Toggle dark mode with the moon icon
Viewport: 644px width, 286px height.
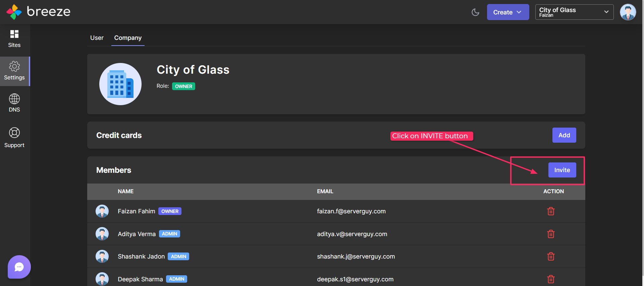tap(475, 12)
